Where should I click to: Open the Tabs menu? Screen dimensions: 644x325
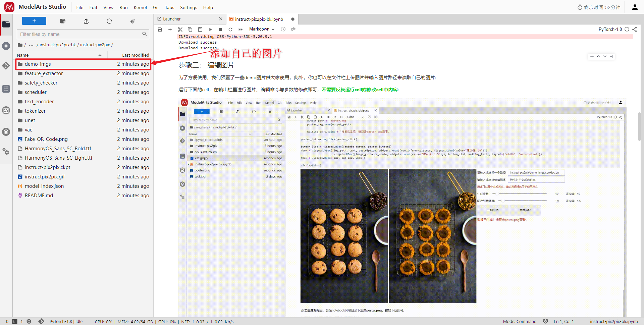click(170, 7)
